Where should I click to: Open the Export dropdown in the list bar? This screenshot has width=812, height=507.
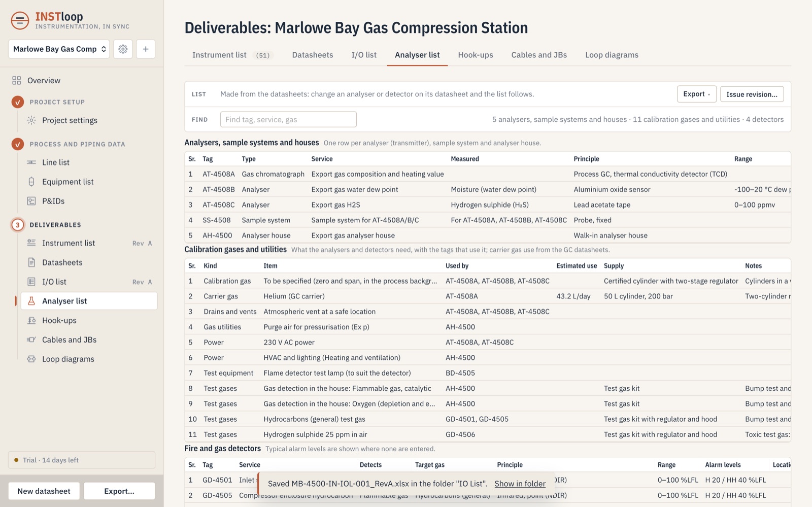[696, 94]
